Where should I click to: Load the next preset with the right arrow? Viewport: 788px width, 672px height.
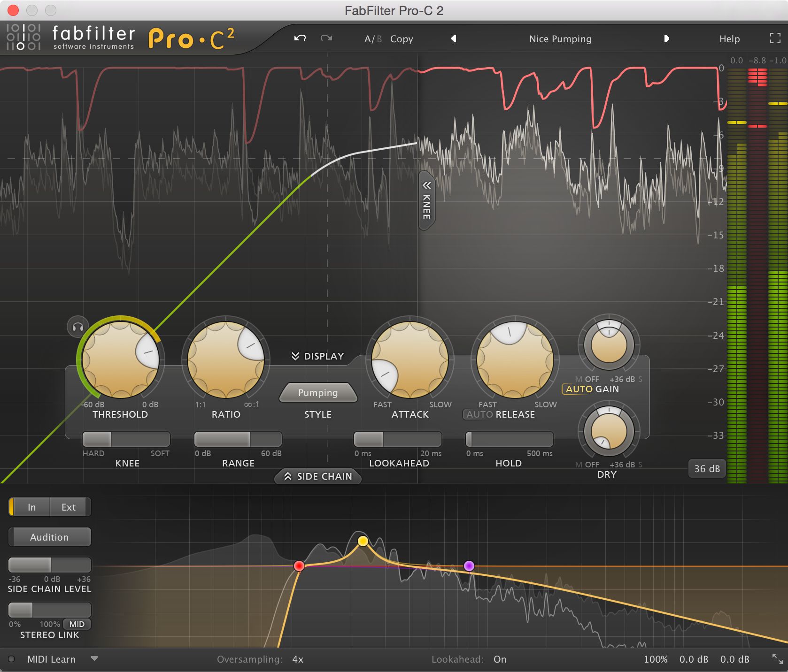667,39
